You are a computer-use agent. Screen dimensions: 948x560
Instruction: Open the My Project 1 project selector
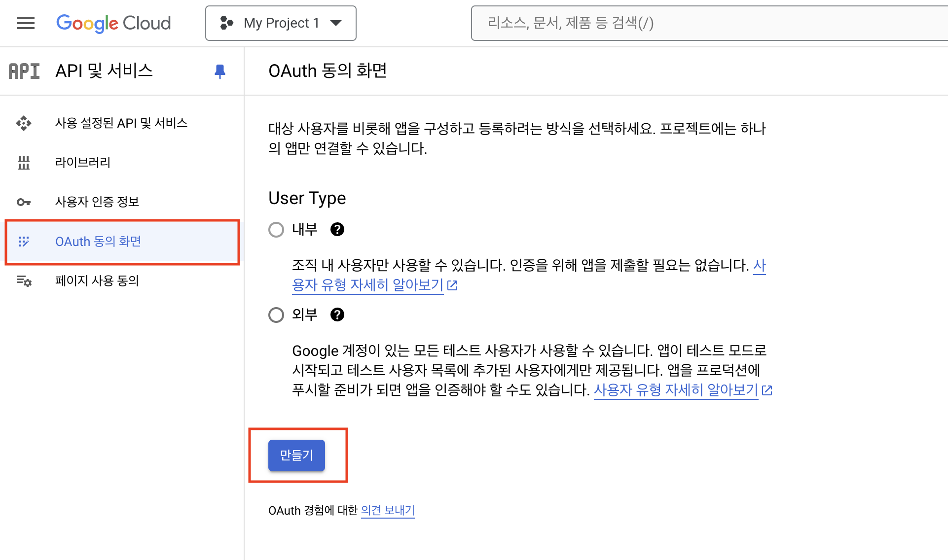point(280,23)
